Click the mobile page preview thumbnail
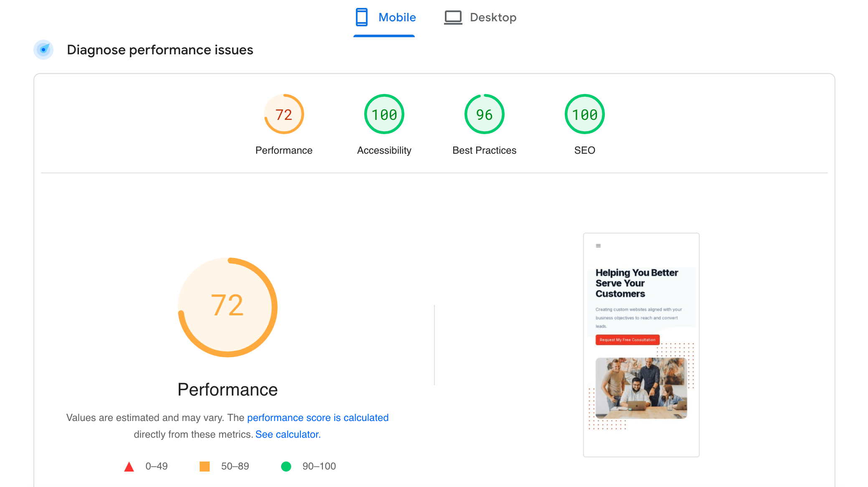The image size is (868, 487). (x=642, y=345)
